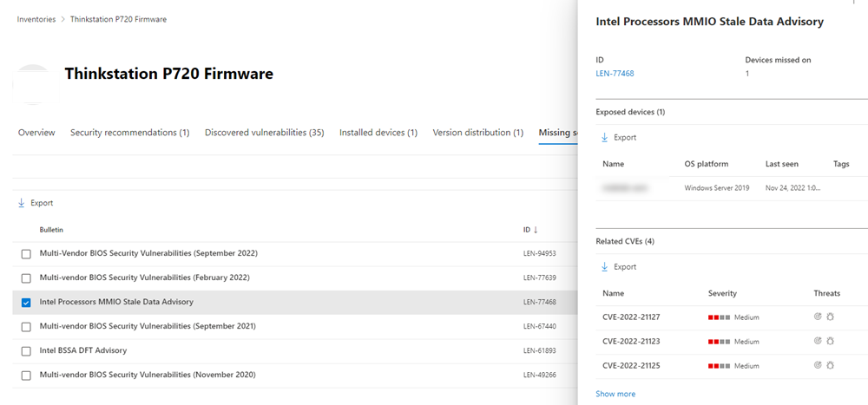This screenshot has height=405, width=868.
Task: Click ID value LEN-77639
Action: [x=539, y=278]
